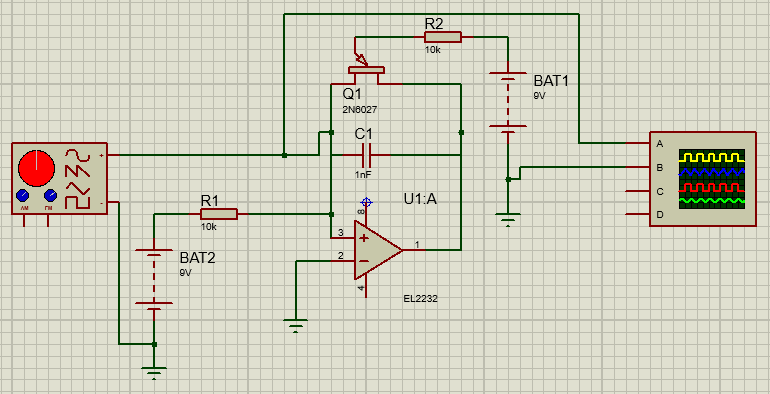This screenshot has height=394, width=770.
Task: Select the C1 capacitor symbol
Action: [367, 155]
